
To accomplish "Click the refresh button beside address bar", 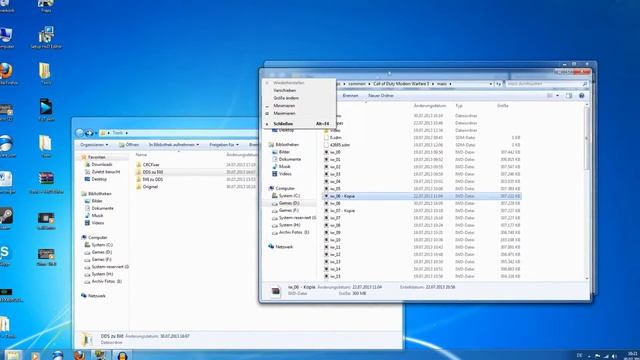I will tap(498, 84).
